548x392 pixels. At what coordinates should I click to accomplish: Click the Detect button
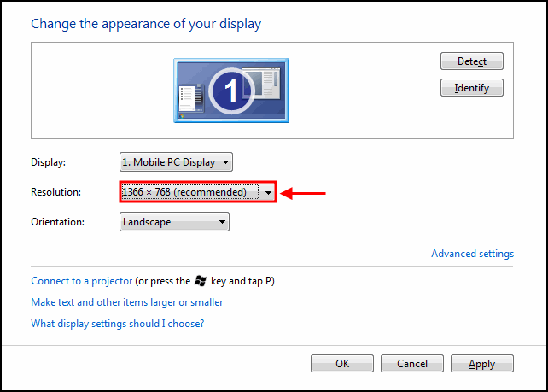pos(471,61)
